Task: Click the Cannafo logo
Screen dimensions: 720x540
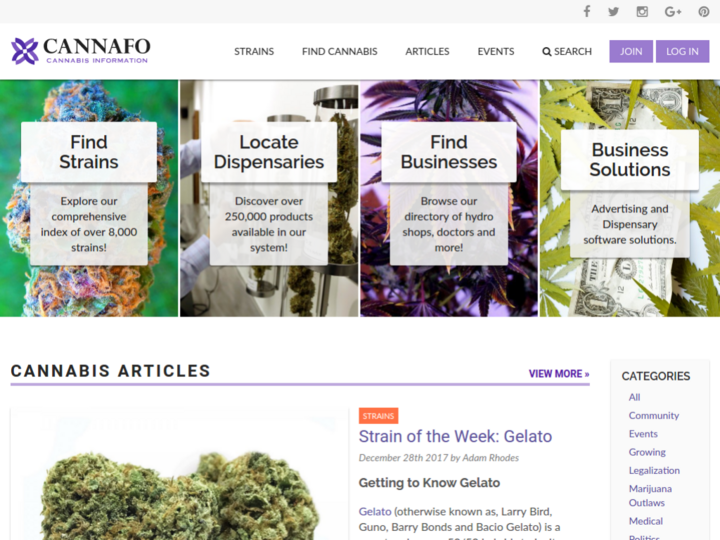Action: pyautogui.click(x=81, y=51)
